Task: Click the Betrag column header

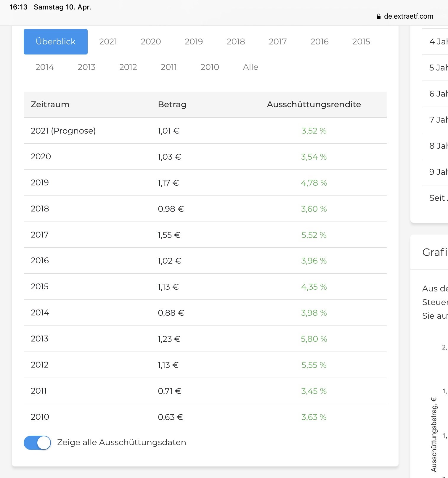Action: [172, 105]
